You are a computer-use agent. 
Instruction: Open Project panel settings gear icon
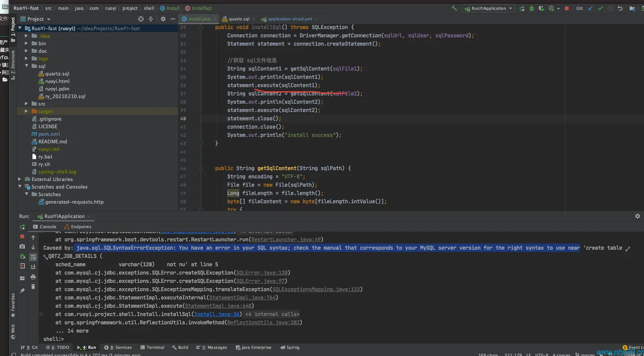pos(163,19)
